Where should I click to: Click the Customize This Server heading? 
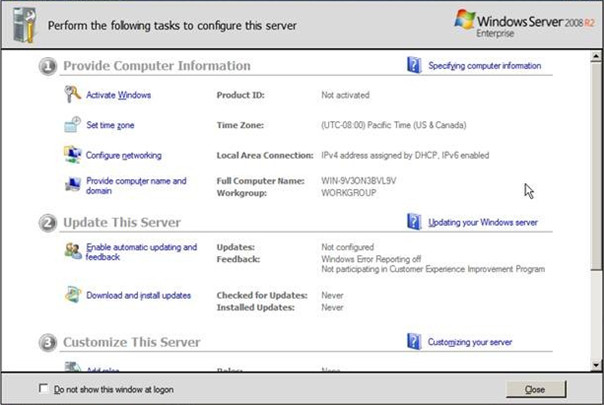131,342
